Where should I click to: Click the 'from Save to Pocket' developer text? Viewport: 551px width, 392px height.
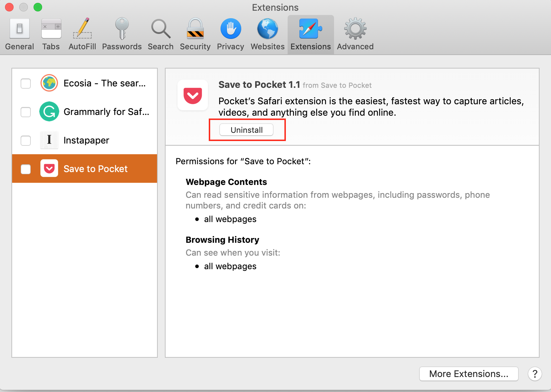coord(337,85)
